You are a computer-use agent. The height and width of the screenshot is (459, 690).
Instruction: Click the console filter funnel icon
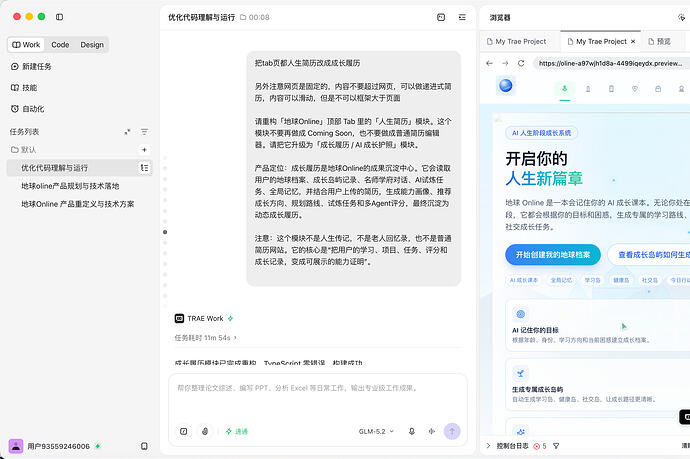click(x=556, y=446)
